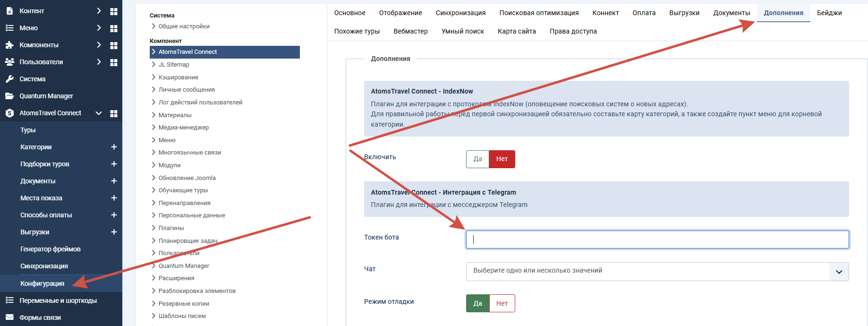Focus the Токен бота input field
The height and width of the screenshot is (326, 868).
[x=657, y=240]
